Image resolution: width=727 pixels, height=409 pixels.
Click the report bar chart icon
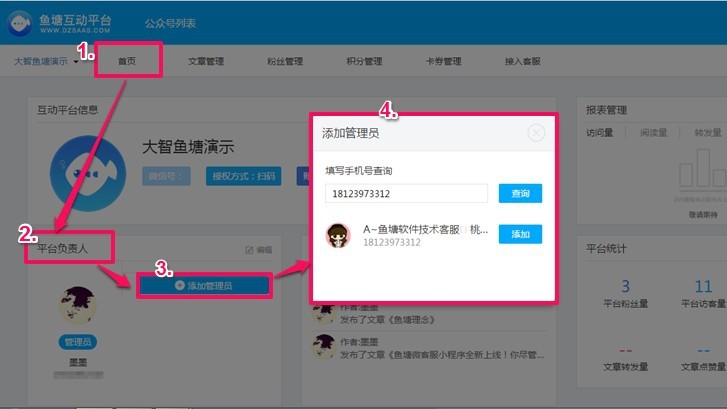[x=702, y=181]
